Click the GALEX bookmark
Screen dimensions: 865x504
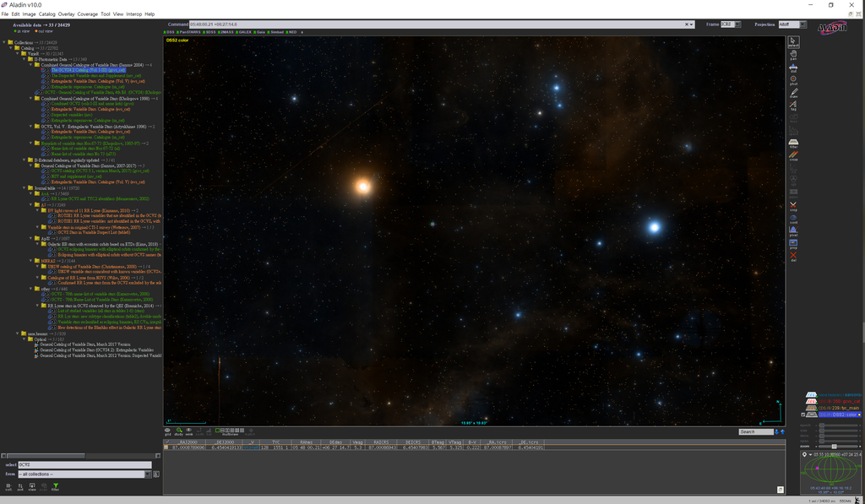click(x=244, y=32)
